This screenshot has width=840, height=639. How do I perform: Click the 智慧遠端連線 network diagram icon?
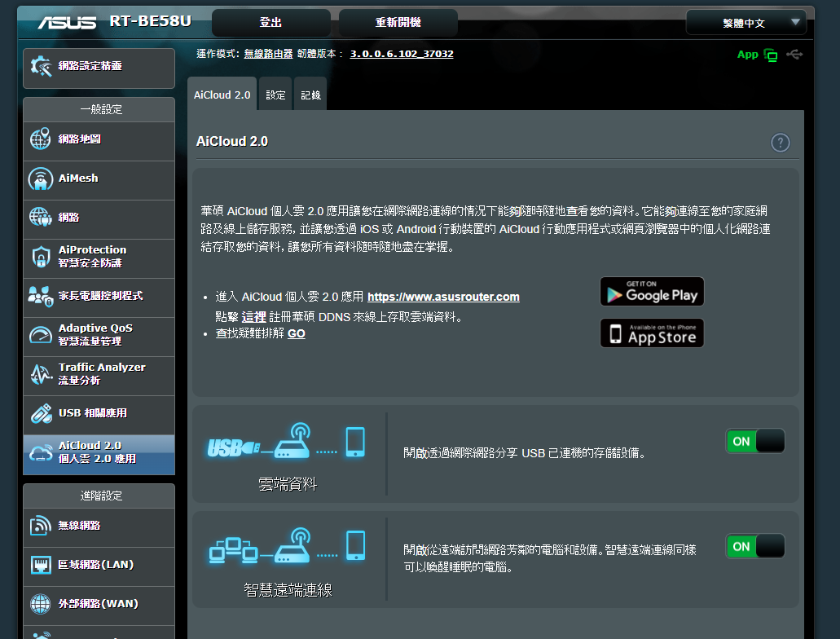coord(287,547)
